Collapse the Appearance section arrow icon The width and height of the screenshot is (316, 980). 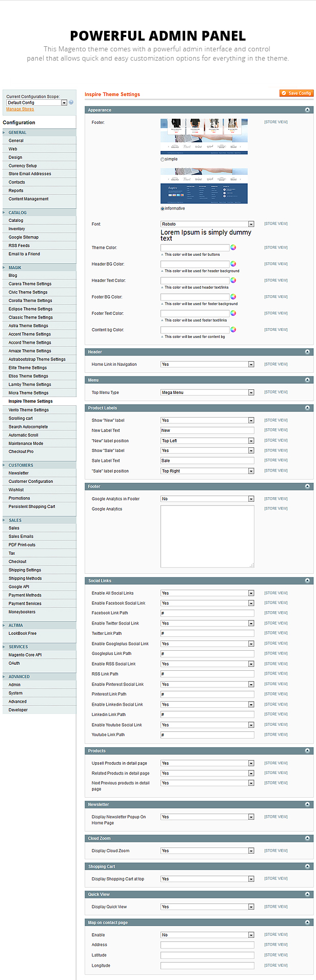click(307, 110)
